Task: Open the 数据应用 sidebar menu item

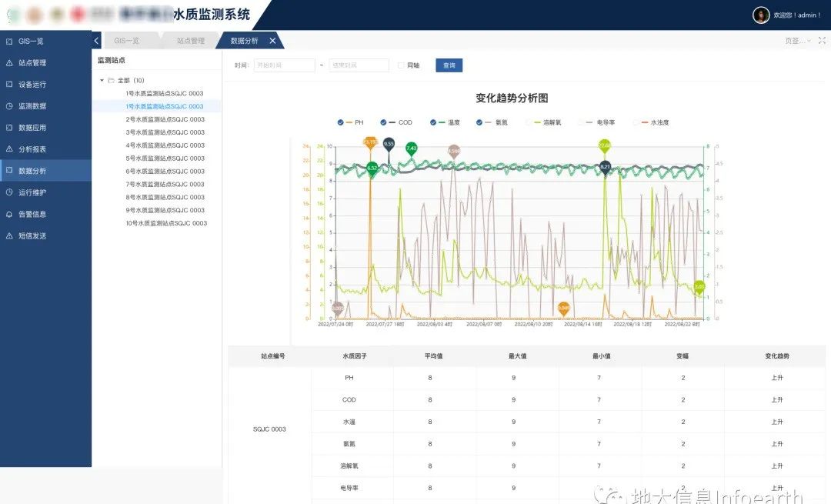Action: [x=45, y=127]
